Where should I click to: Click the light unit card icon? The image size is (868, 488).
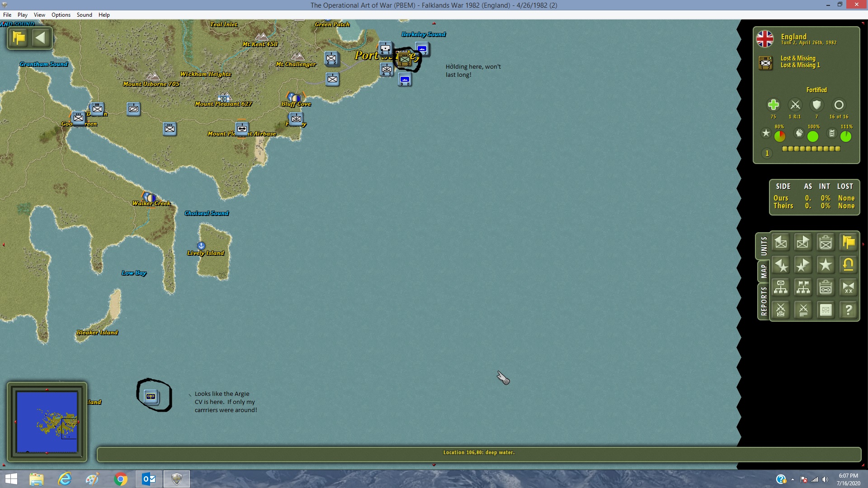826,310
